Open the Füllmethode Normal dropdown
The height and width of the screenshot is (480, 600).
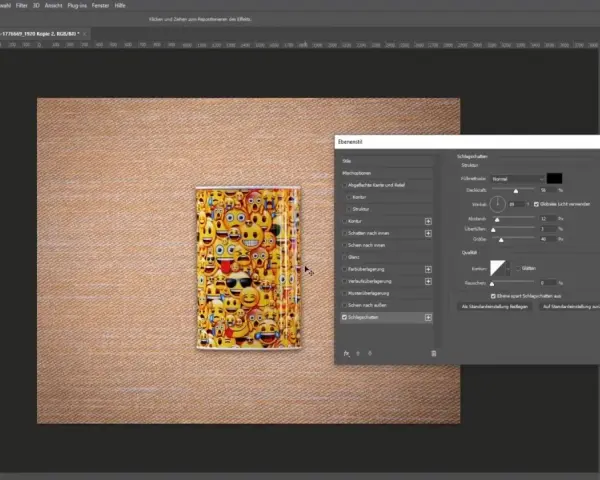coord(518,179)
